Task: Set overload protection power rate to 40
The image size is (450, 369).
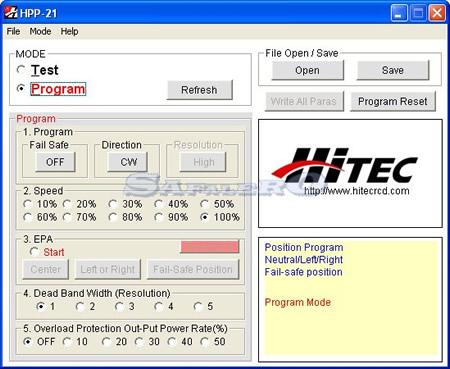Action: point(172,341)
